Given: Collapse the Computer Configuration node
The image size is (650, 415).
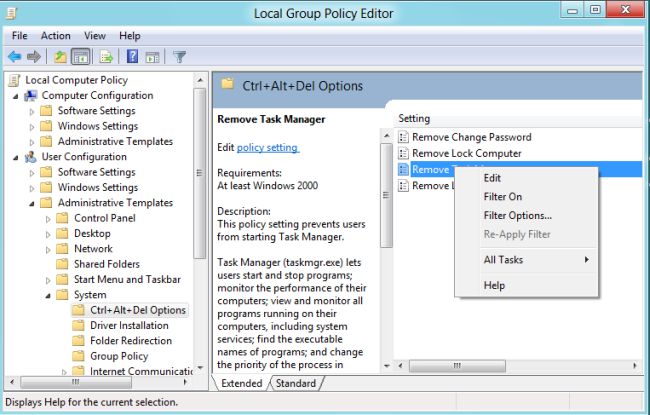Looking at the screenshot, I should click(16, 96).
